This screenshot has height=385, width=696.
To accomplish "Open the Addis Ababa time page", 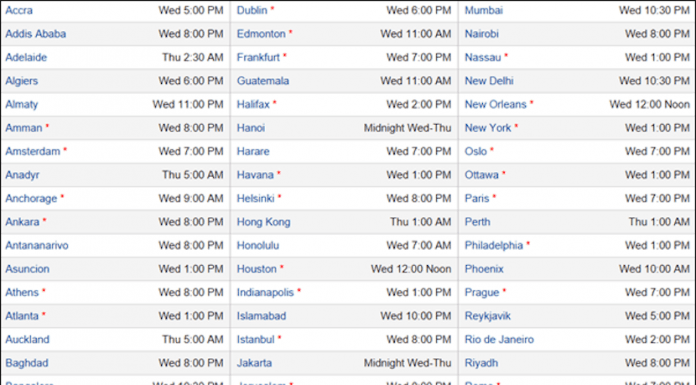I will 36,34.
